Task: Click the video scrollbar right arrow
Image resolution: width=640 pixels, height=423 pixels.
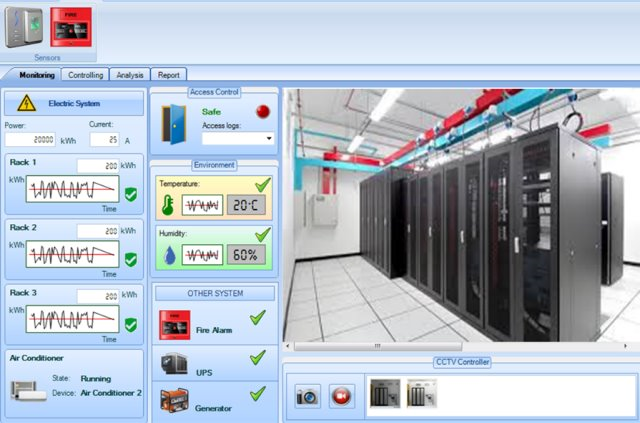Action: click(625, 346)
